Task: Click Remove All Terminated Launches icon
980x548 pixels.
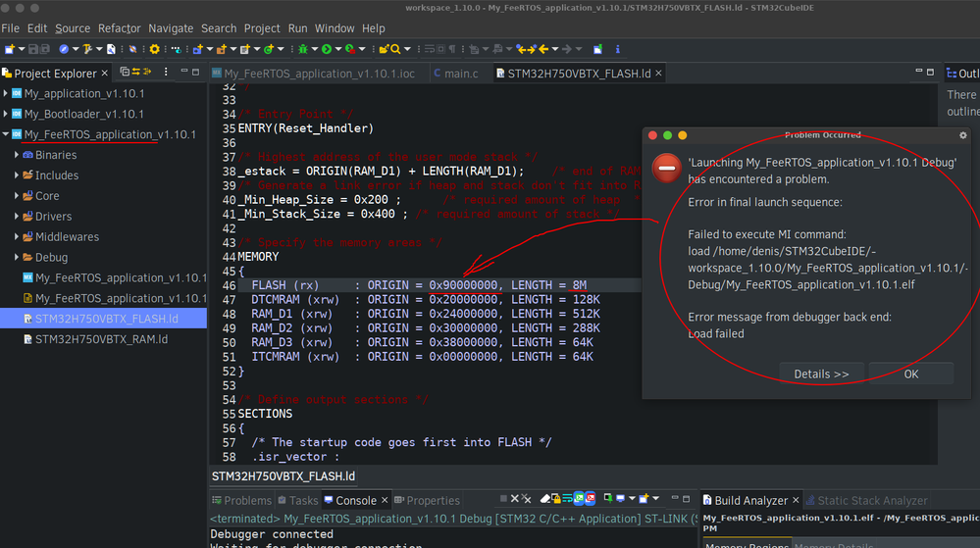Action: pos(526,499)
